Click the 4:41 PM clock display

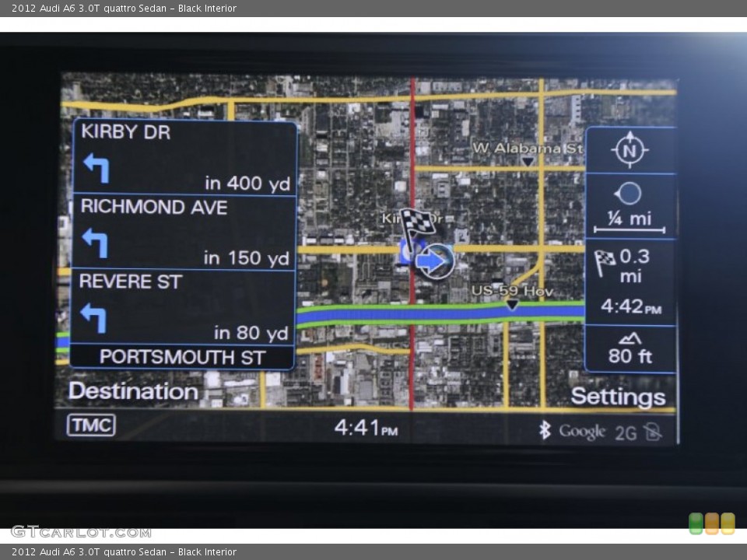point(366,428)
